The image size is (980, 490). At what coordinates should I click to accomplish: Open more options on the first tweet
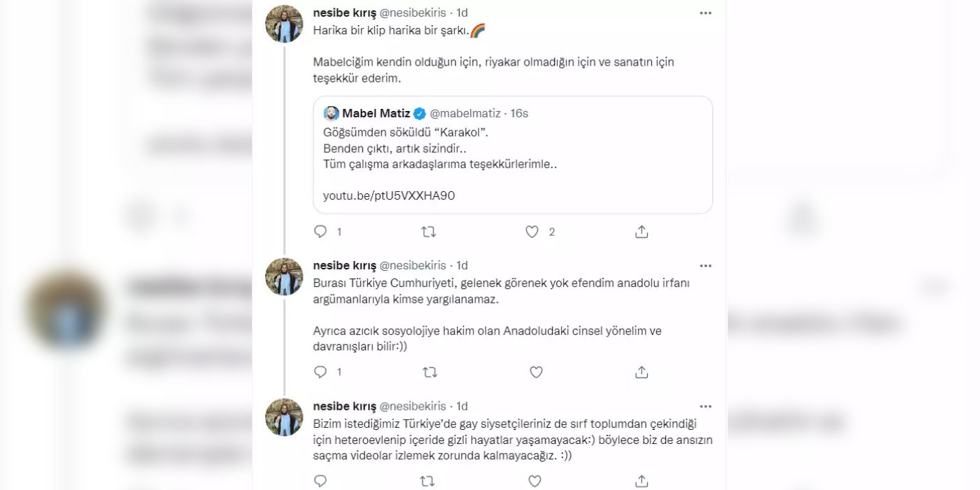[x=706, y=13]
